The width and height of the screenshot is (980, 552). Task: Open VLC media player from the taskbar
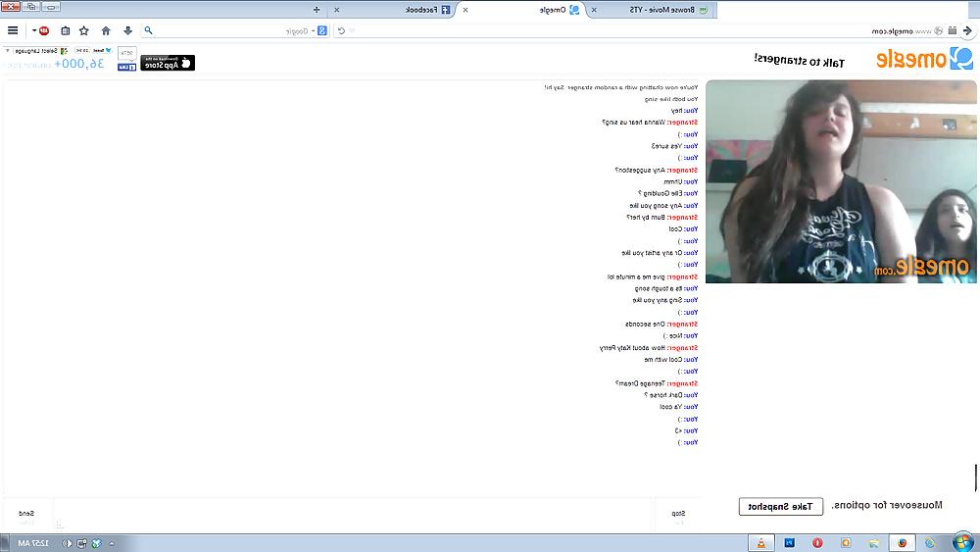click(x=761, y=542)
